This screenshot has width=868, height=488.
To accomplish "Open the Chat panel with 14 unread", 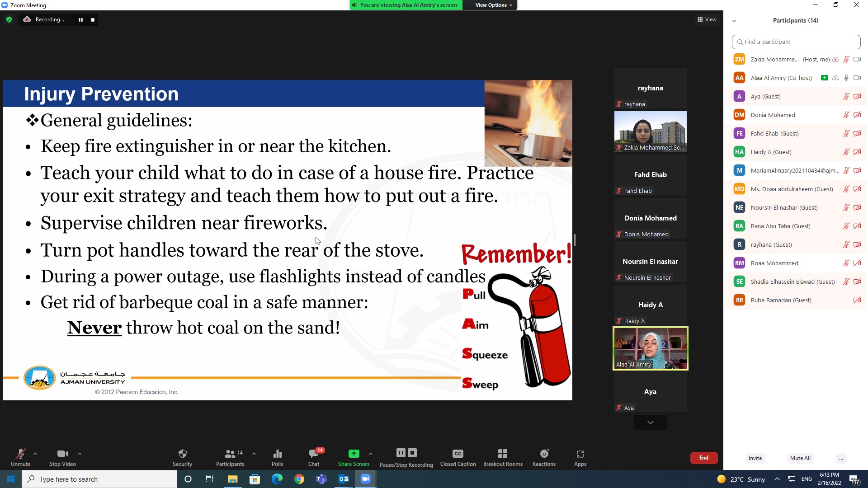I will click(x=314, y=457).
